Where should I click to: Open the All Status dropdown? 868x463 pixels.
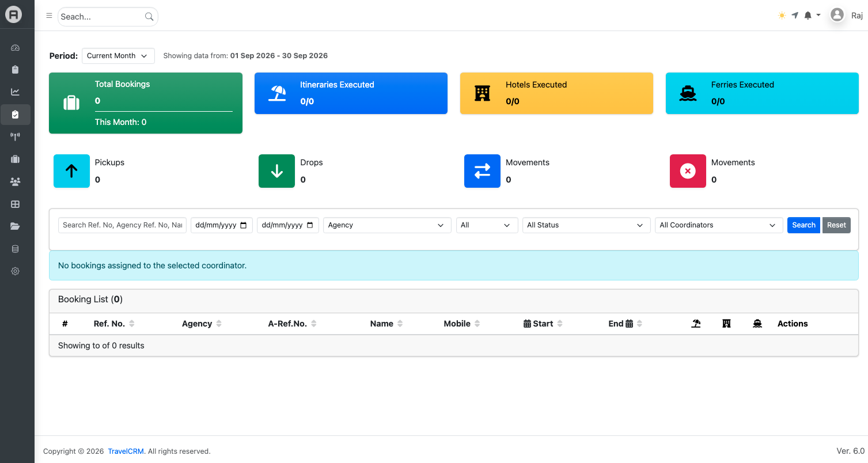point(586,225)
